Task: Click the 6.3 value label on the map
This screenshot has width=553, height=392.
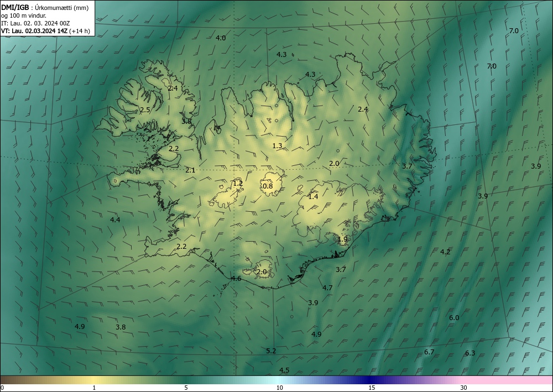Action: pos(470,353)
